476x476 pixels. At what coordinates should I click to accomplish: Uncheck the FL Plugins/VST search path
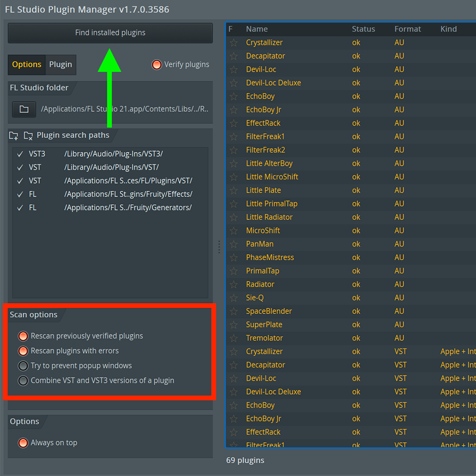tap(20, 181)
